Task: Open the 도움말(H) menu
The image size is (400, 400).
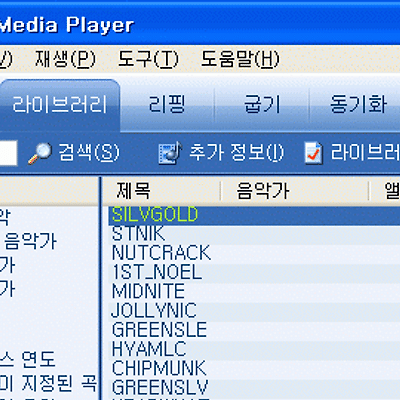Action: 240,59
